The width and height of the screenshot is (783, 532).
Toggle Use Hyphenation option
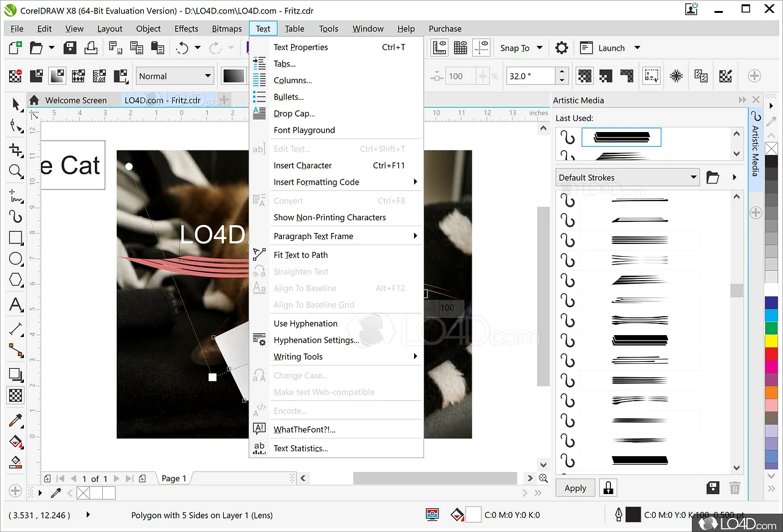click(305, 323)
